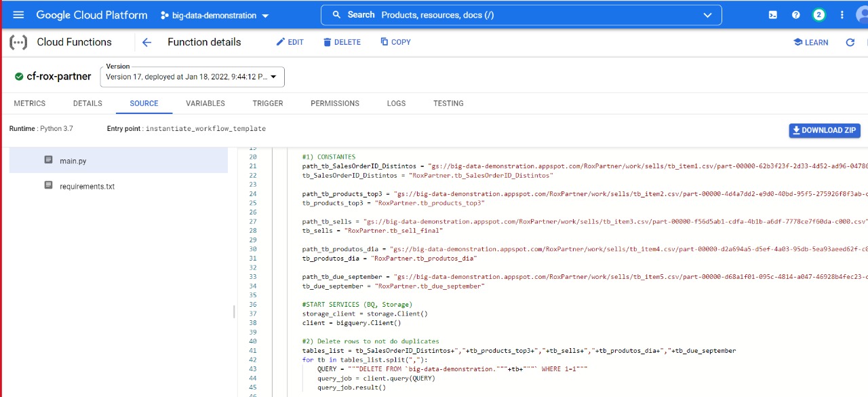Open the Version 17 dropdown
Screen dimensions: 868x397
[x=192, y=77]
